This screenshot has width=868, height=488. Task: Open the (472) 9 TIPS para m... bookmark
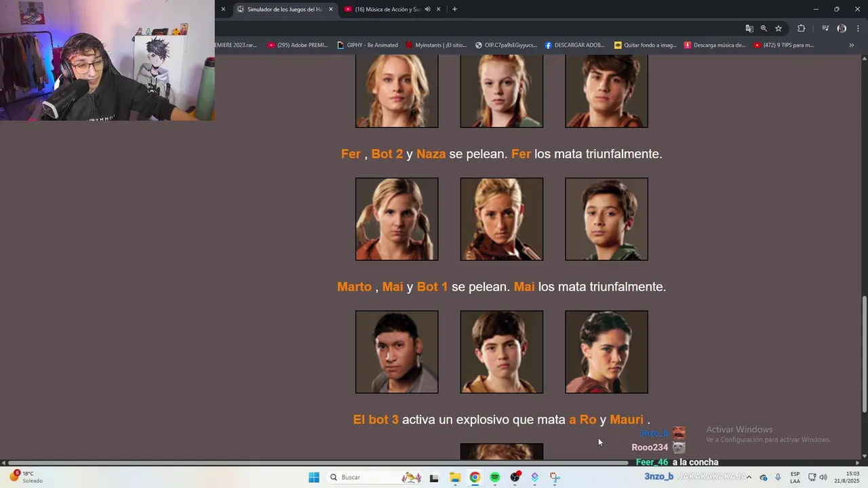click(784, 45)
